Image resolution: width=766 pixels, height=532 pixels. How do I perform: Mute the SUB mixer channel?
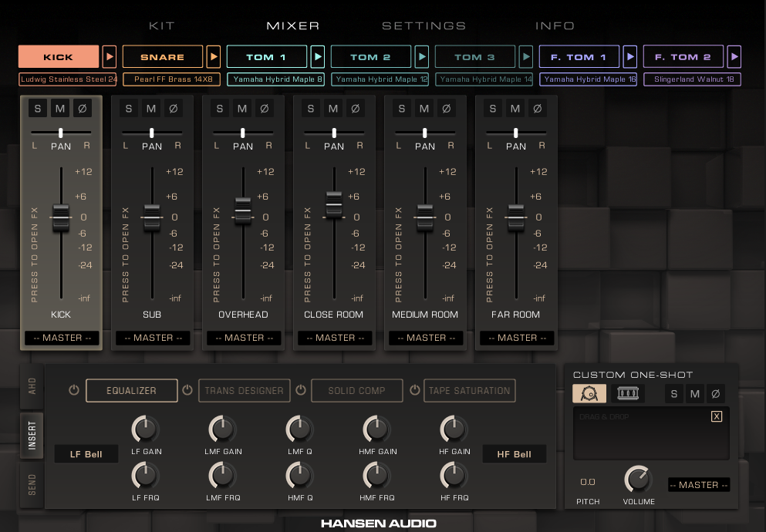[151, 109]
